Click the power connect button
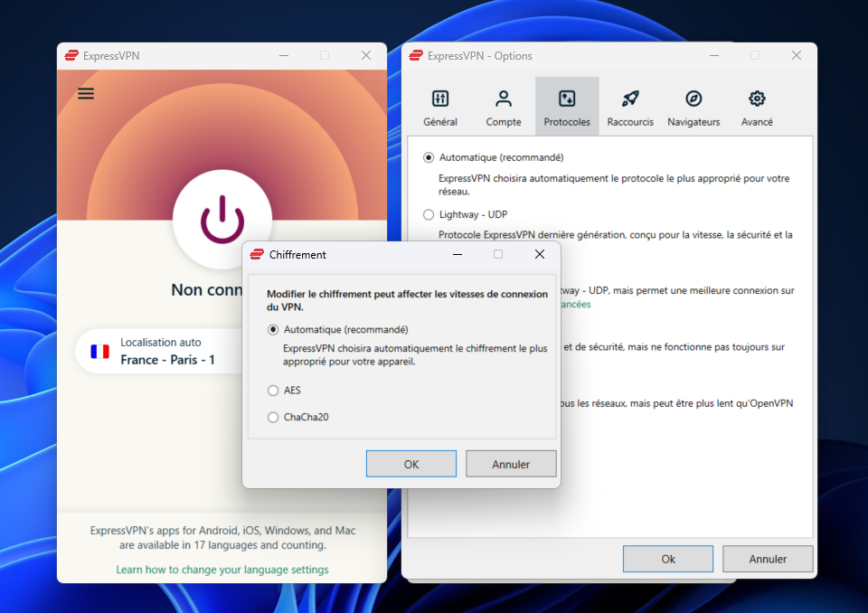This screenshot has height=613, width=868. tap(222, 220)
